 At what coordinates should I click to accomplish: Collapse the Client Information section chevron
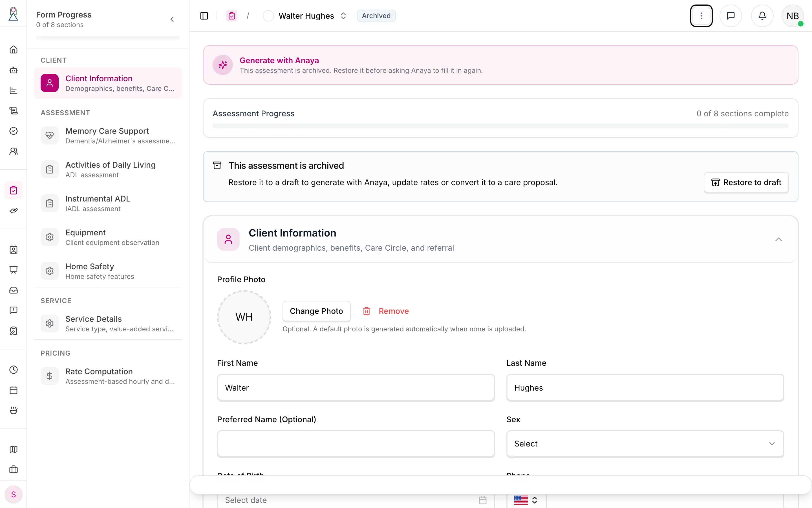click(x=778, y=239)
